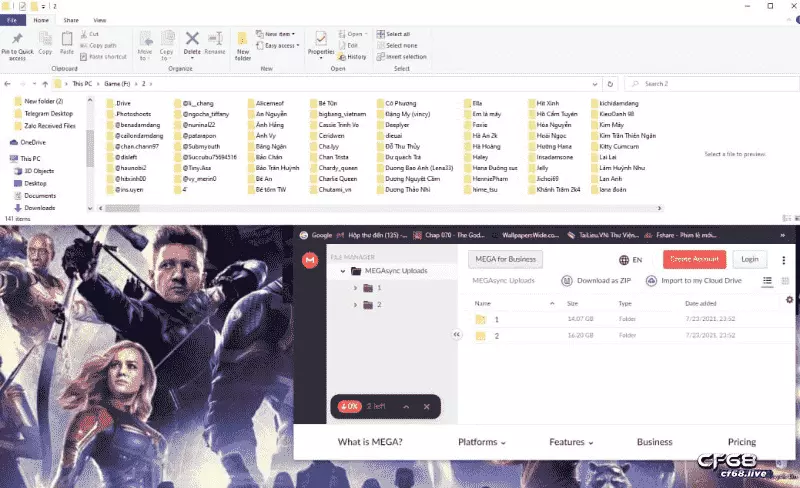800x488 pixels.
Task: Switch to the Home ribbon tab
Action: (x=41, y=20)
